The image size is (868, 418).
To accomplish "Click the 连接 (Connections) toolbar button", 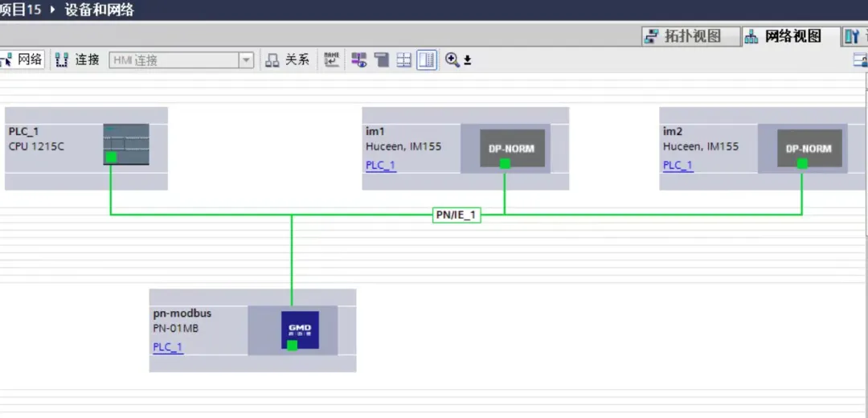I will click(78, 59).
